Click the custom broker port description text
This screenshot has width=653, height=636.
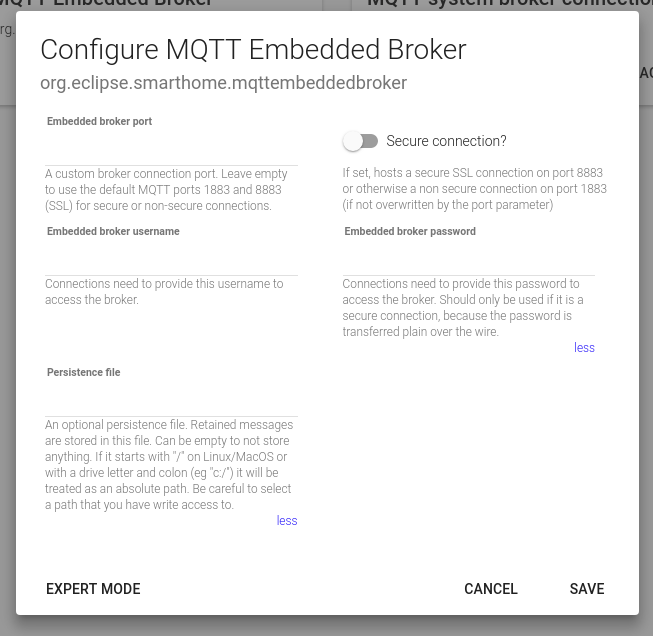[166, 190]
